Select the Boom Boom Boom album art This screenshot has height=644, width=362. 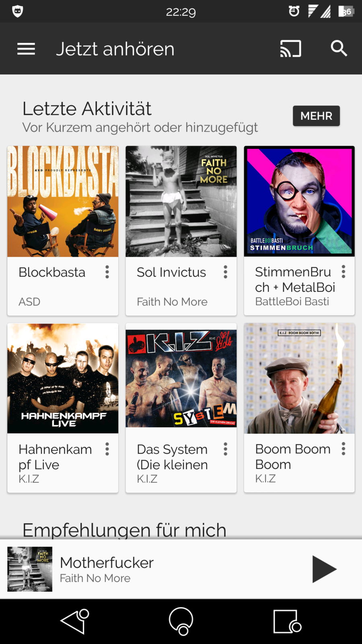click(299, 378)
